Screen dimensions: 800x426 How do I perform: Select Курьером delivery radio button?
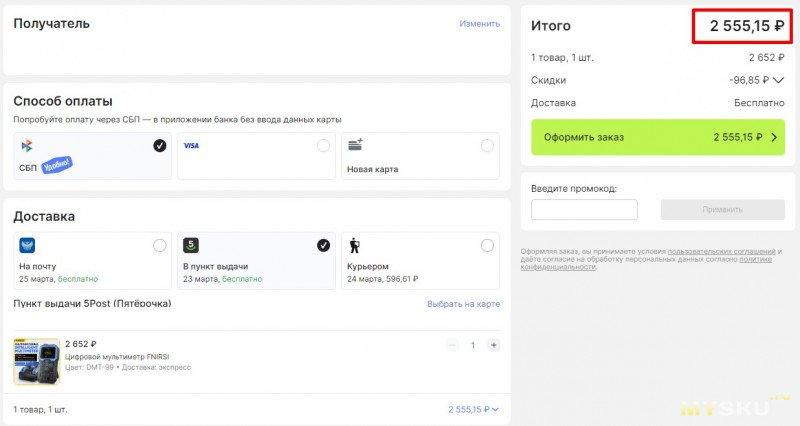pos(487,245)
